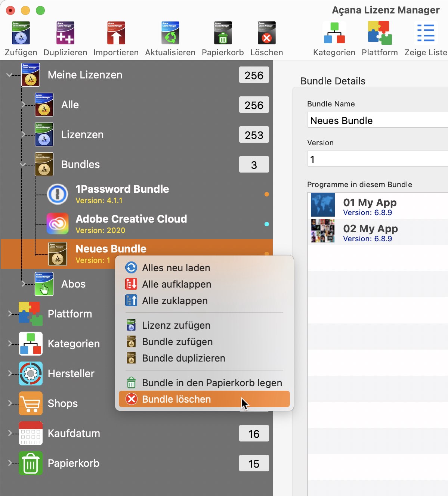The width and height of the screenshot is (448, 496).
Task: Expand the Abos tree node
Action: coord(23,284)
